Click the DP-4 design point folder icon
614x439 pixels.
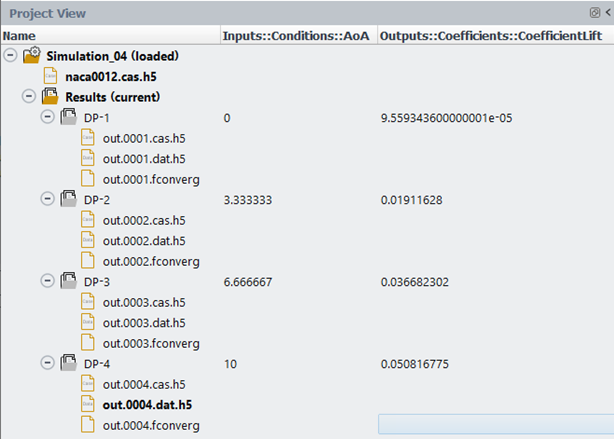point(69,363)
